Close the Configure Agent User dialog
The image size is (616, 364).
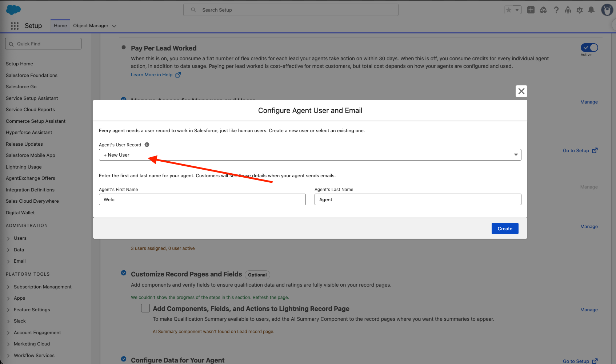521,91
